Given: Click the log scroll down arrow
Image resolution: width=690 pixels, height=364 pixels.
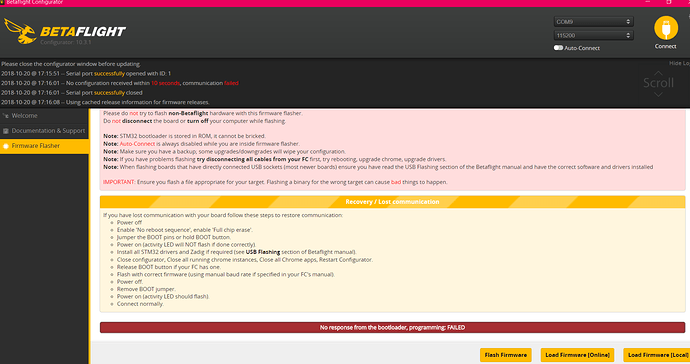Looking at the screenshot, I should (x=658, y=95).
